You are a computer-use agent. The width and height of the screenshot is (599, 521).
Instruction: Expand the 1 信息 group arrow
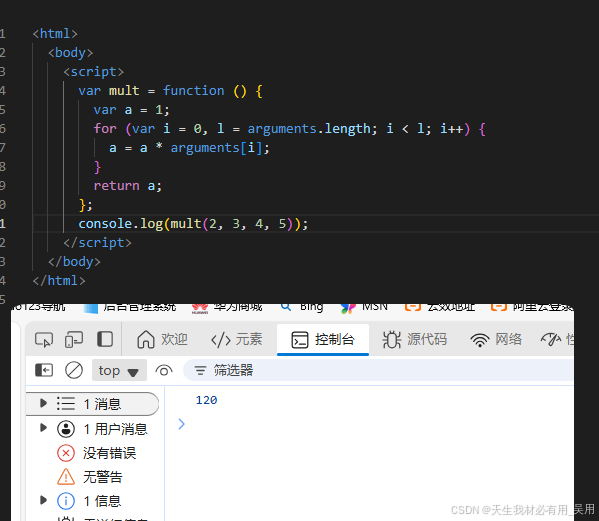(43, 500)
